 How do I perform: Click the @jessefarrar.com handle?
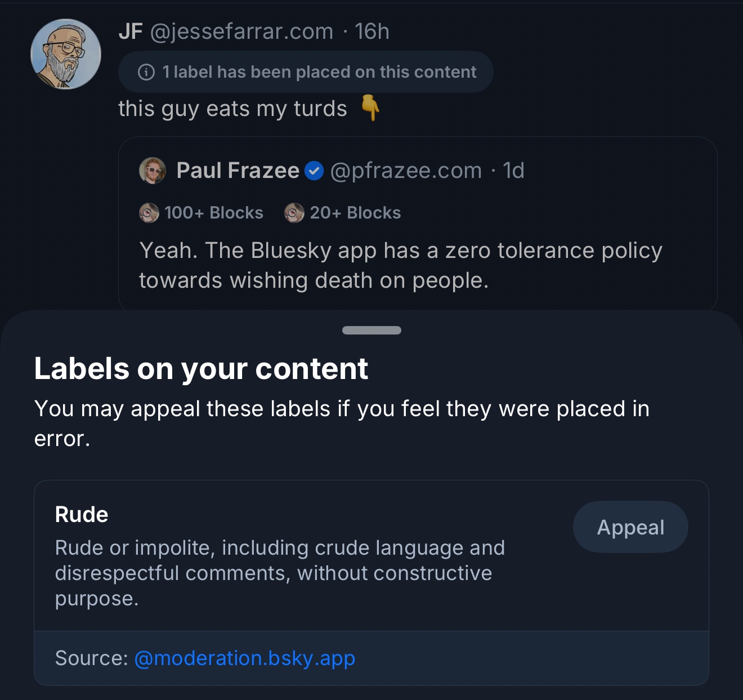click(241, 32)
